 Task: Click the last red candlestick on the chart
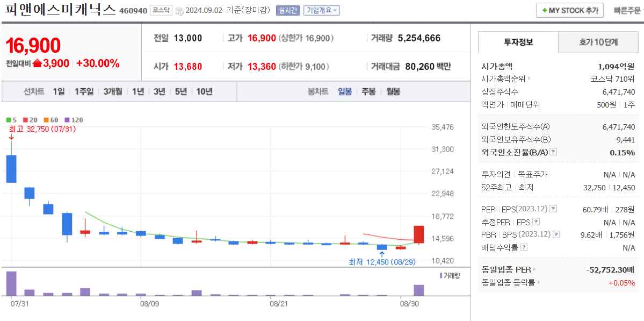coord(418,234)
